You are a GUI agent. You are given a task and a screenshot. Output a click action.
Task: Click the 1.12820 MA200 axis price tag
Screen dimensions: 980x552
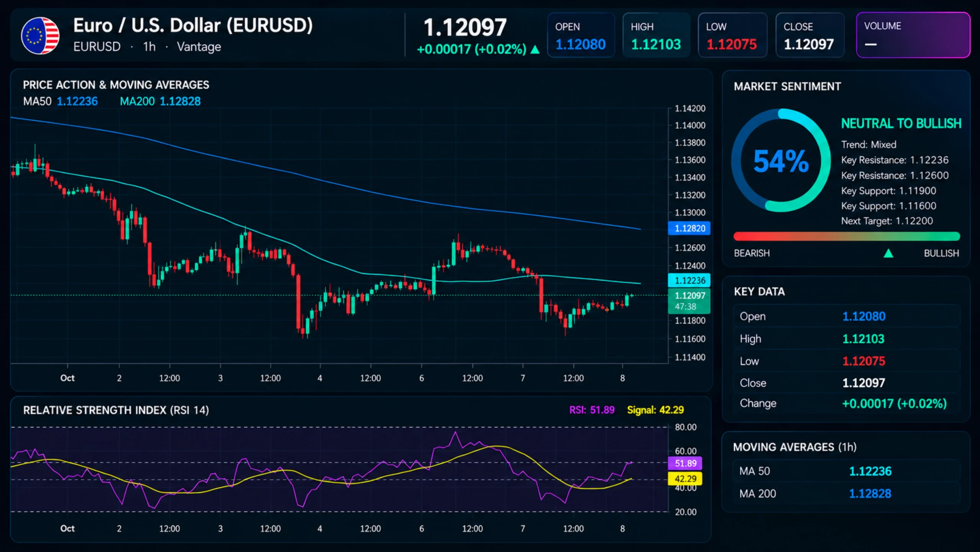click(x=689, y=229)
